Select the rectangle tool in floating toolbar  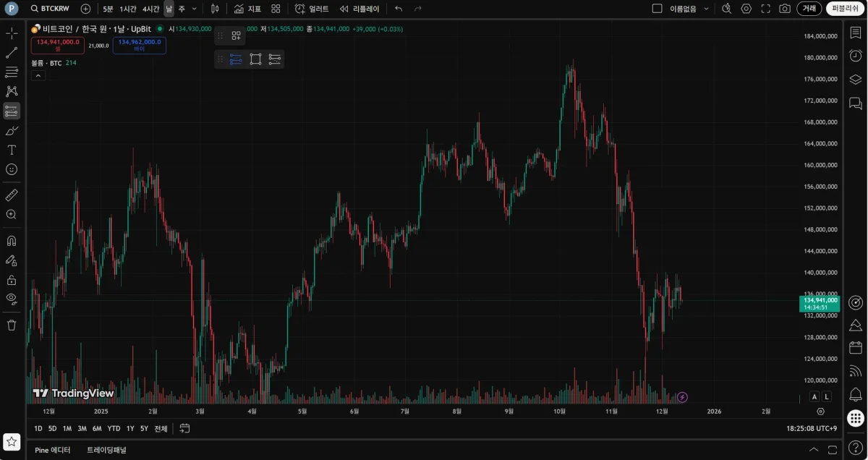point(255,59)
